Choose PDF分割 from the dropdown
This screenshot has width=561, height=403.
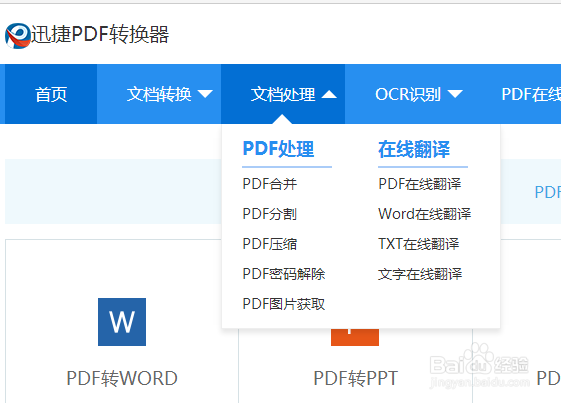pyautogui.click(x=270, y=214)
